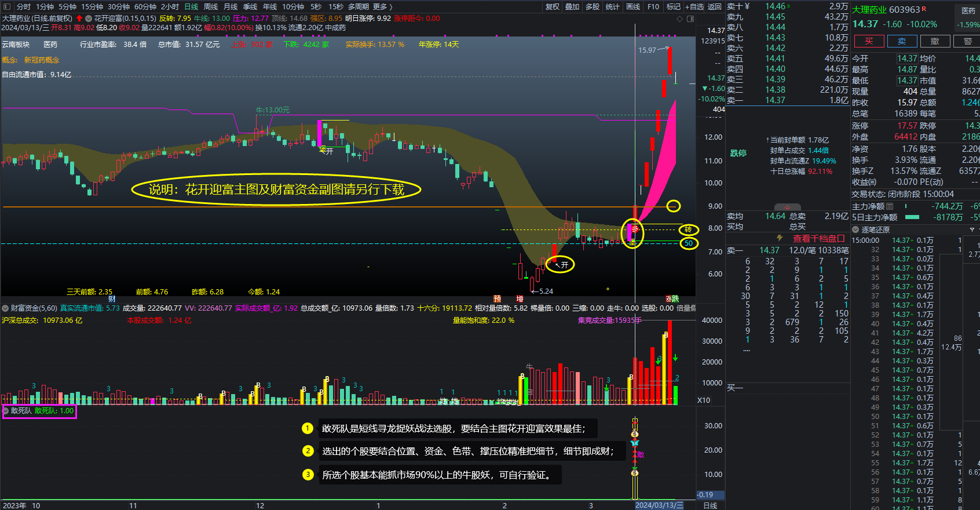Click the blue 卖 sell button
The height and width of the screenshot is (510, 980).
click(902, 41)
